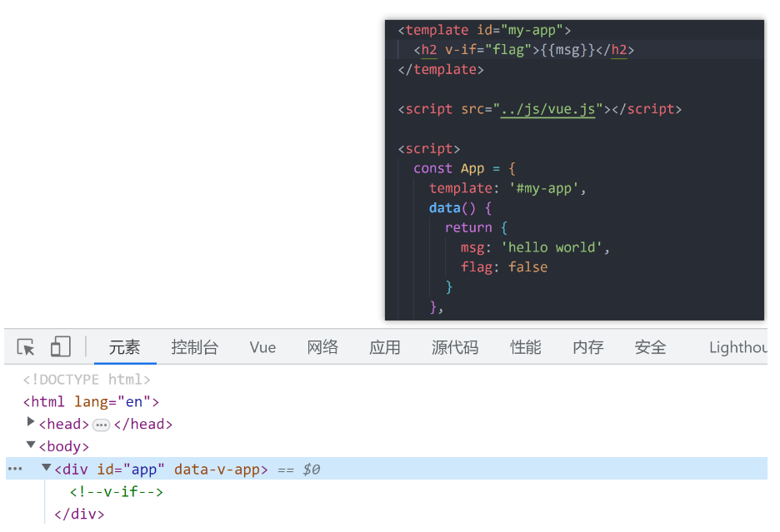The image size is (780, 532).
Task: Open the three-dot actions beside selected div
Action: click(x=15, y=469)
